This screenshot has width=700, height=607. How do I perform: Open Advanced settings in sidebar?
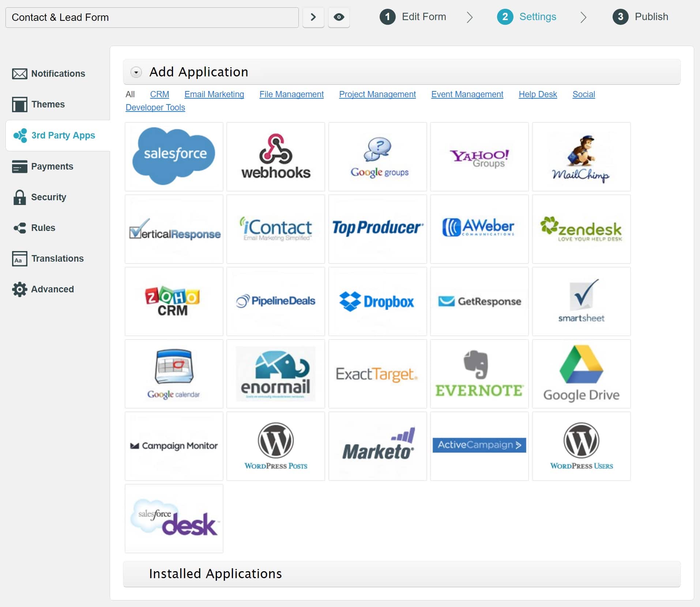[43, 289]
